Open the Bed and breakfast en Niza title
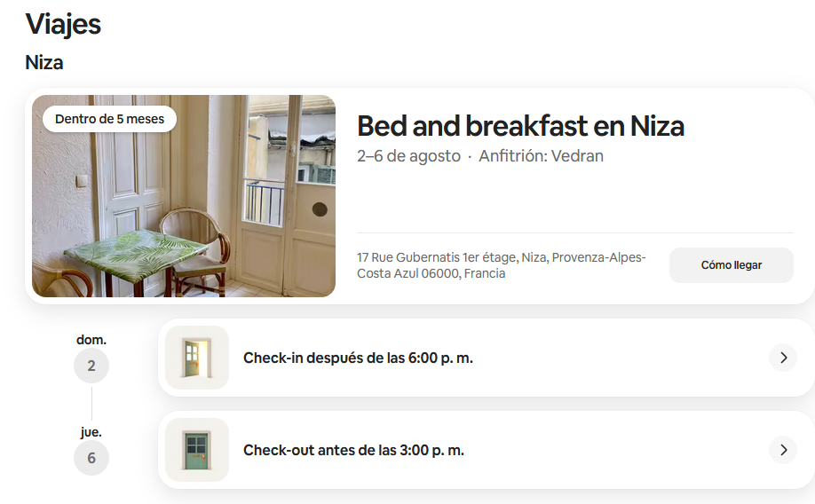The height and width of the screenshot is (504, 815). click(520, 126)
